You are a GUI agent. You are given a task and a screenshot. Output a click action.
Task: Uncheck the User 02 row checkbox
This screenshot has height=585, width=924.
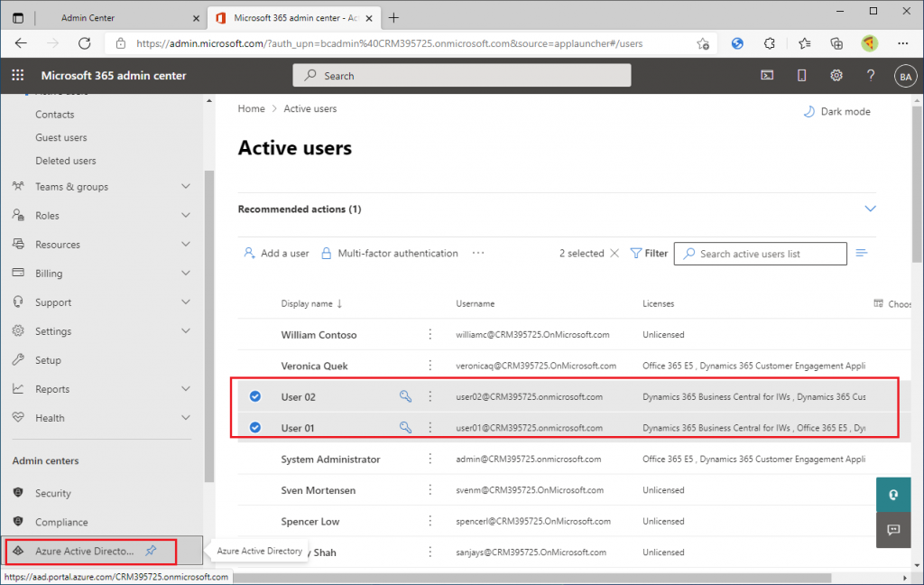[x=255, y=396]
